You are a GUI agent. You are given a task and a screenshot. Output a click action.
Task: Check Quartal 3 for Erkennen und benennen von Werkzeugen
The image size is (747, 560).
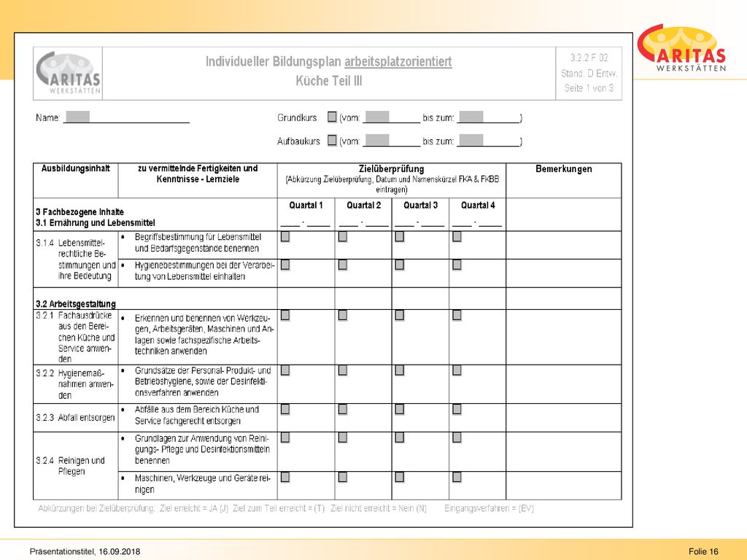(x=400, y=315)
